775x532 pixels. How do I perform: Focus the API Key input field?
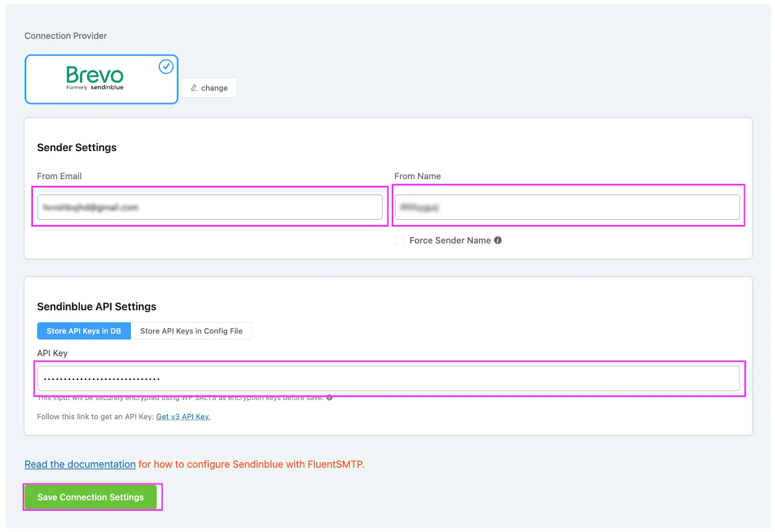pos(388,379)
